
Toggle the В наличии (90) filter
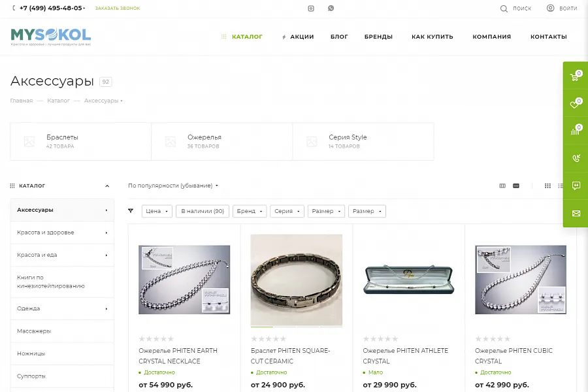pyautogui.click(x=203, y=211)
